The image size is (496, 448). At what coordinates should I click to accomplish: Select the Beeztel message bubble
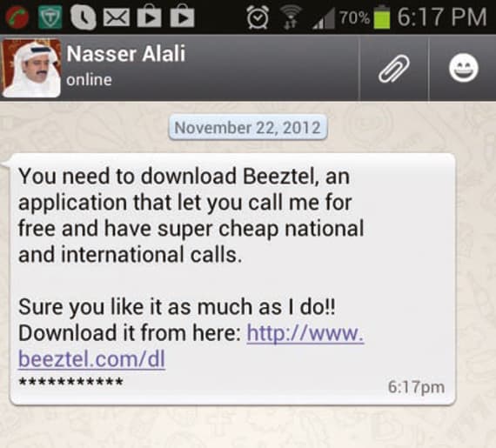tap(233, 279)
